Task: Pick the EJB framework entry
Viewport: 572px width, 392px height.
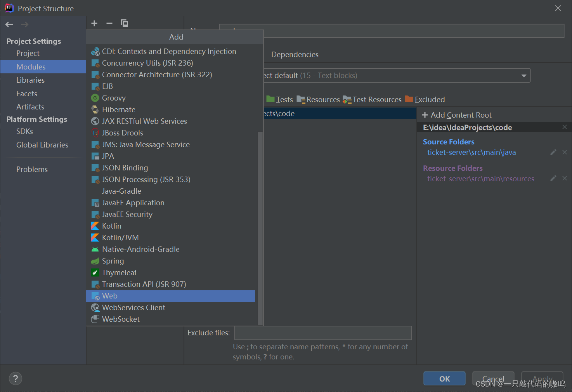Action: (170, 86)
